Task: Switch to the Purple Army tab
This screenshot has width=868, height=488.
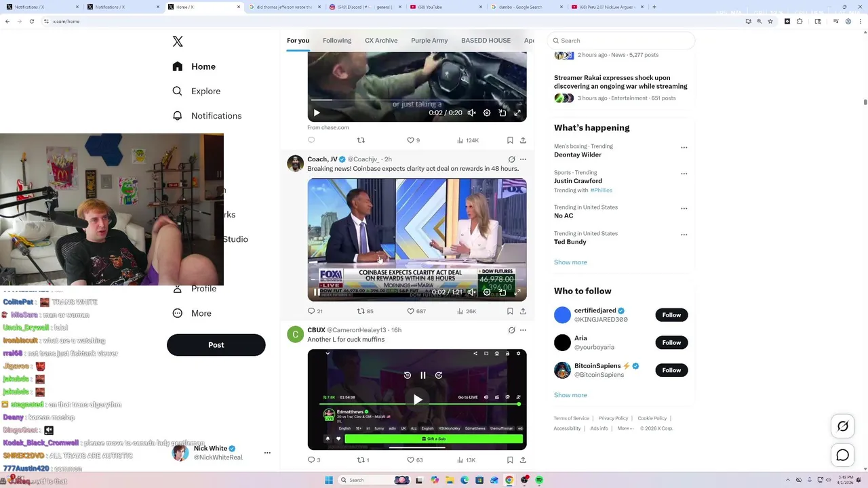Action: 429,41
